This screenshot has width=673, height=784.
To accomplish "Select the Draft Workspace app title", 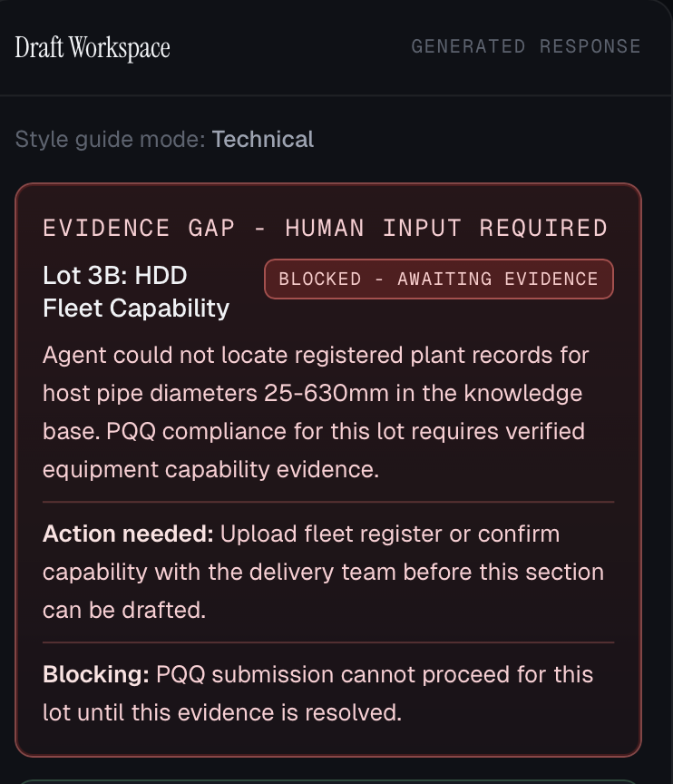I will [x=91, y=46].
